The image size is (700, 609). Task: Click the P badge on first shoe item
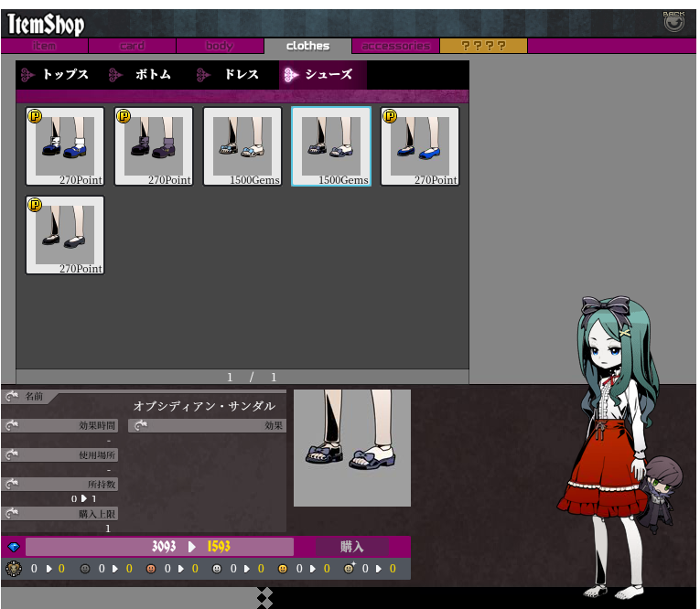(35, 116)
